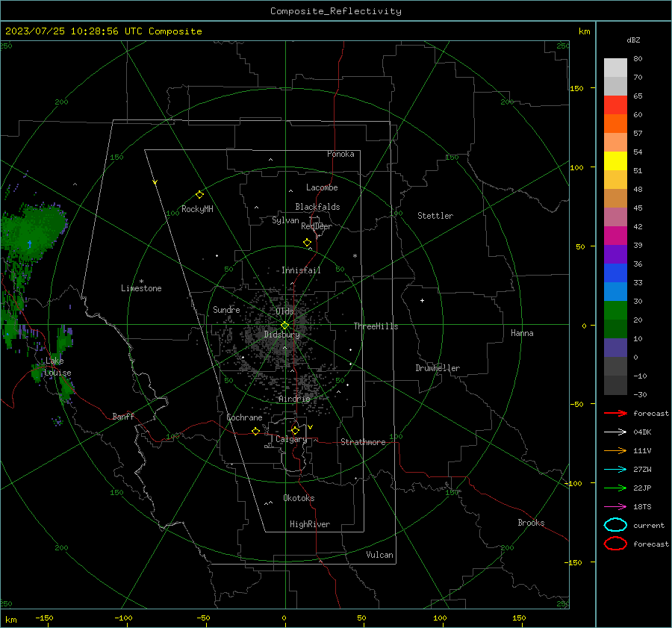Click the white plus marker west of Hanna
Screen dimensions: 672x628
(422, 300)
